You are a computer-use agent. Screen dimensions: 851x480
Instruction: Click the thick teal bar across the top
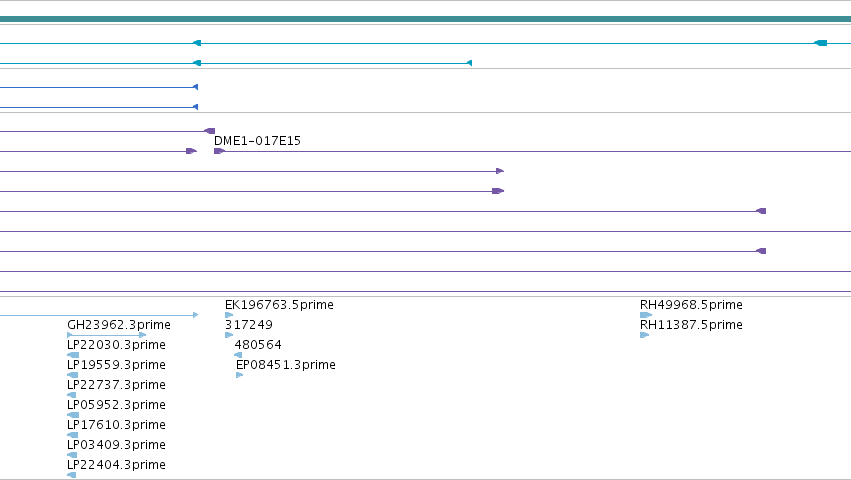[426, 20]
